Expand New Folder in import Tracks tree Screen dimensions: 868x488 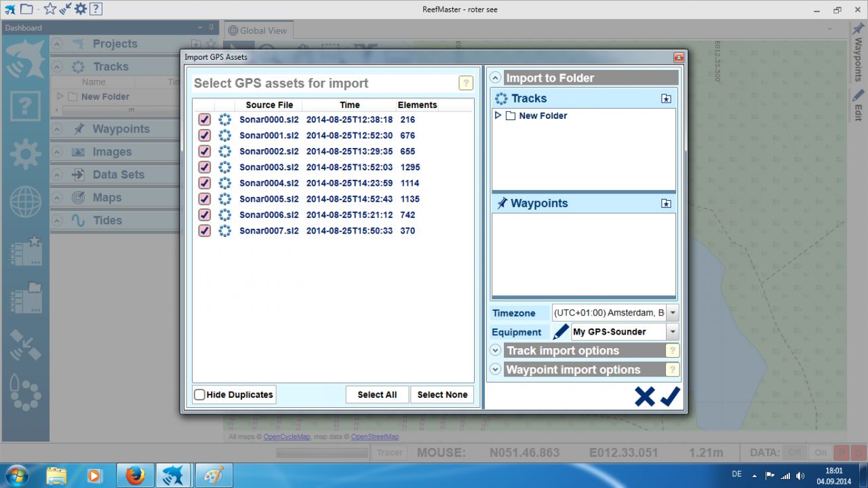[x=498, y=116]
